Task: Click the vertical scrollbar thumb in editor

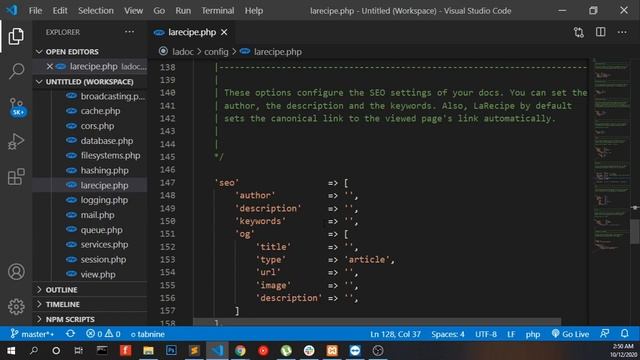Action: pyautogui.click(x=635, y=231)
